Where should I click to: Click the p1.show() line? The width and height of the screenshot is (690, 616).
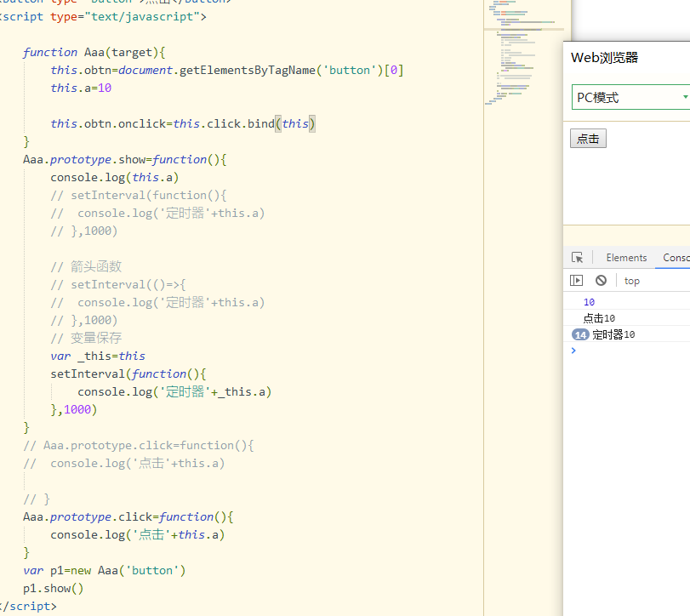[x=54, y=588]
